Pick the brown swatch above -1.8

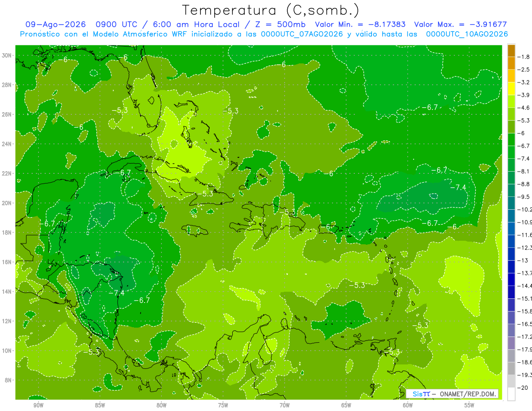pyautogui.click(x=511, y=51)
